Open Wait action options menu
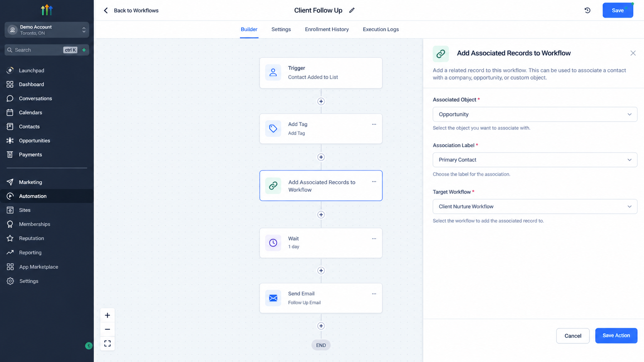 coord(374,239)
